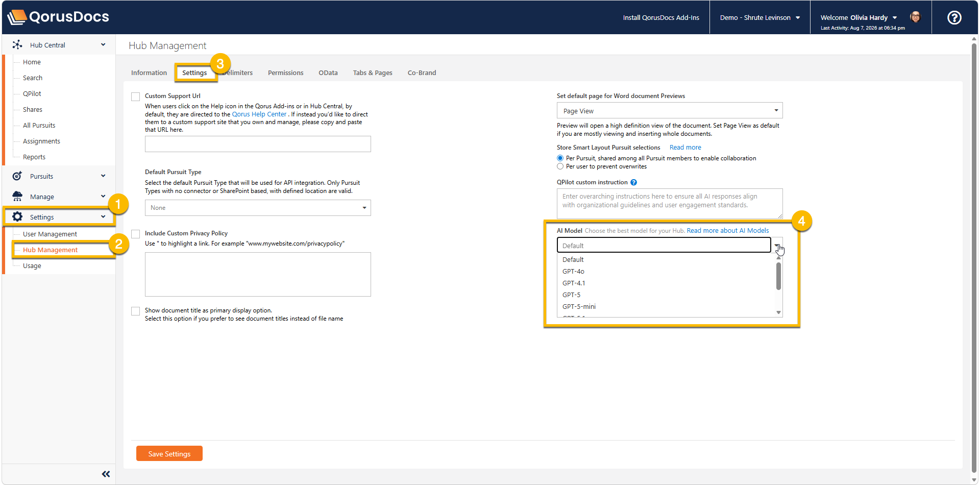980x485 pixels.
Task: Open QPilot in the sidebar
Action: point(32,93)
